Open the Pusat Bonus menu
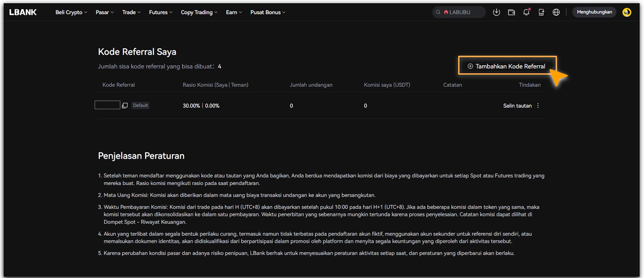This screenshot has height=278, width=644. 268,12
